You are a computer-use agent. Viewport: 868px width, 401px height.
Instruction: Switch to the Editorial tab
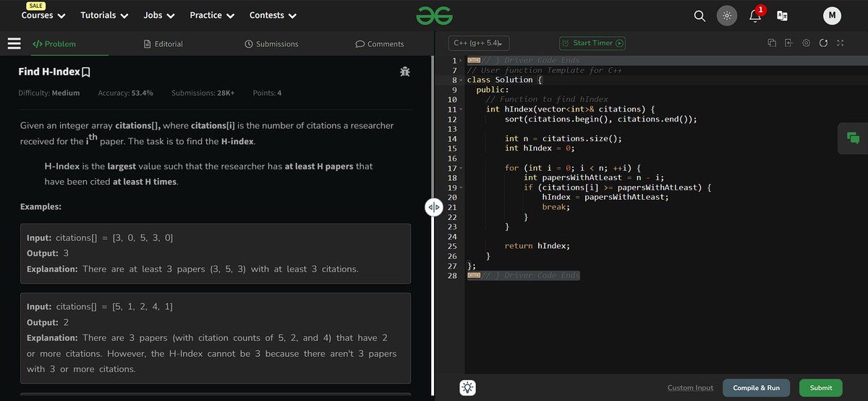[x=164, y=44]
